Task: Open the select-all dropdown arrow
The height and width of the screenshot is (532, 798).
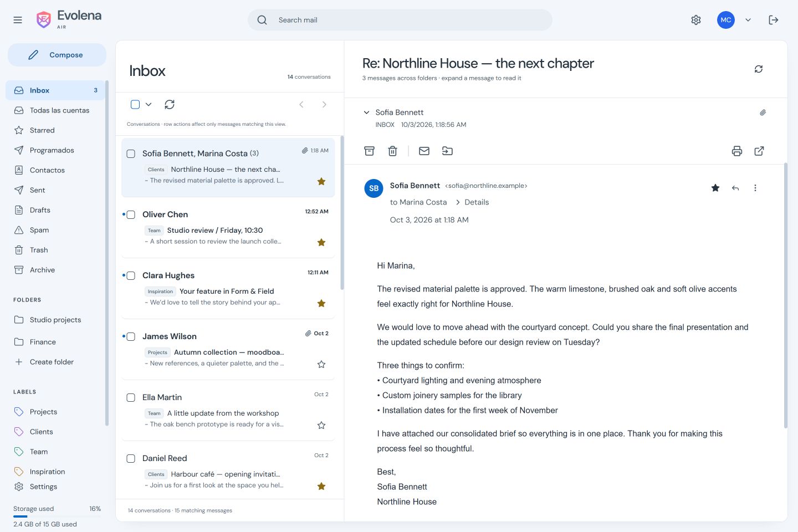Action: click(149, 104)
